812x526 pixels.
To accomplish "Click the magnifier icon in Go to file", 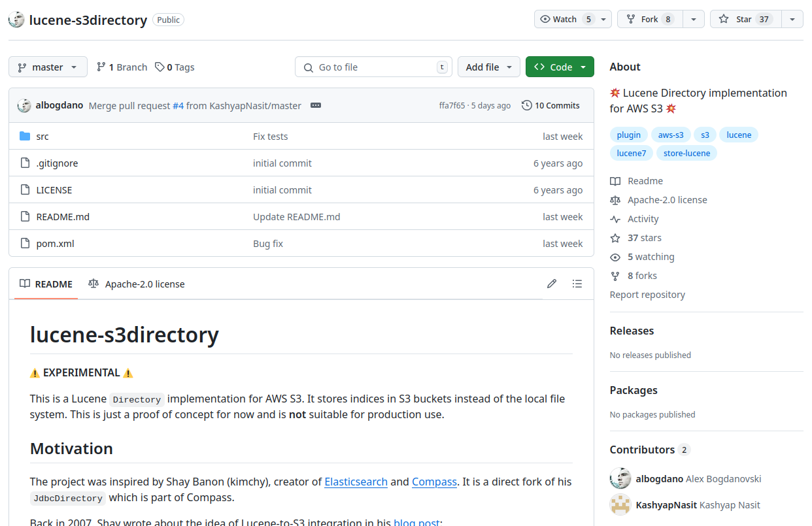I will 309,67.
